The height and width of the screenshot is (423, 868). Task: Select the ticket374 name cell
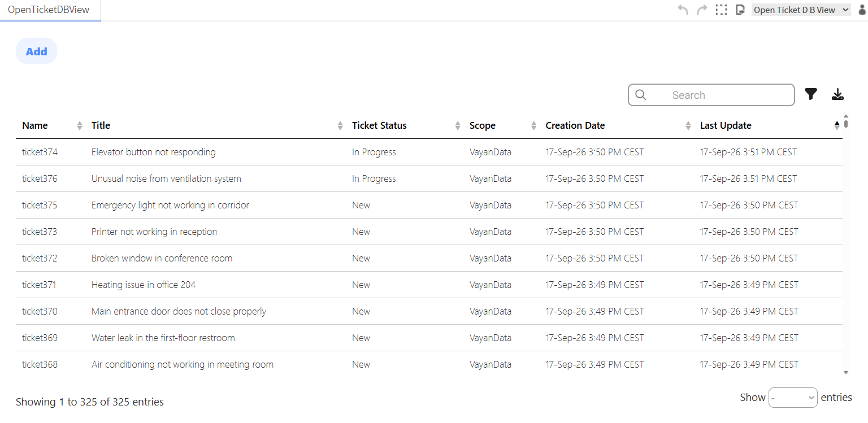(x=40, y=152)
